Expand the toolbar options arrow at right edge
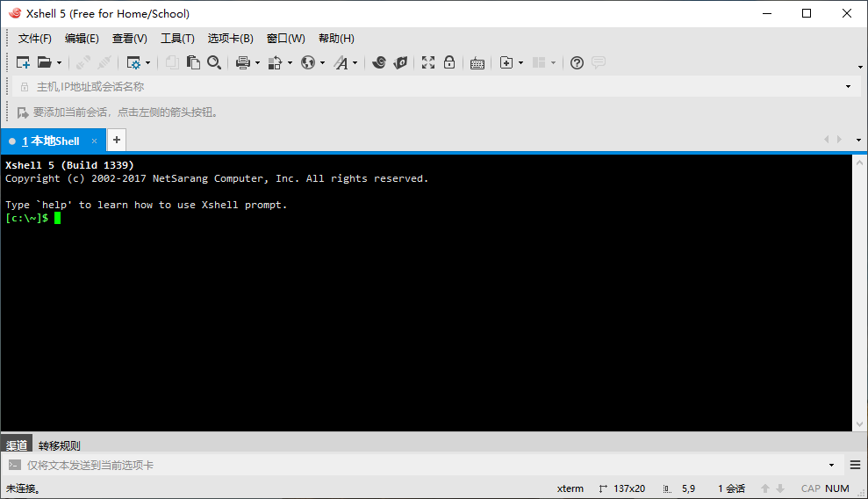Viewport: 868px width, 499px height. click(x=860, y=67)
